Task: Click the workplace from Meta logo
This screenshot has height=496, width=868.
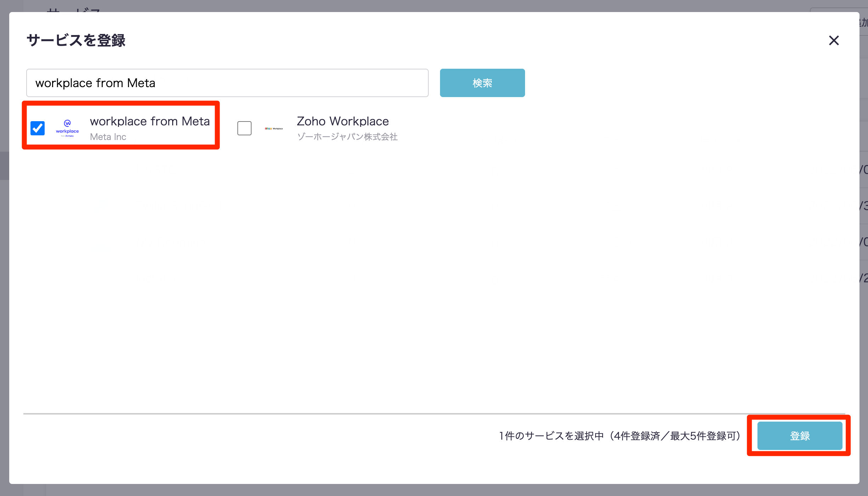Action: (67, 128)
